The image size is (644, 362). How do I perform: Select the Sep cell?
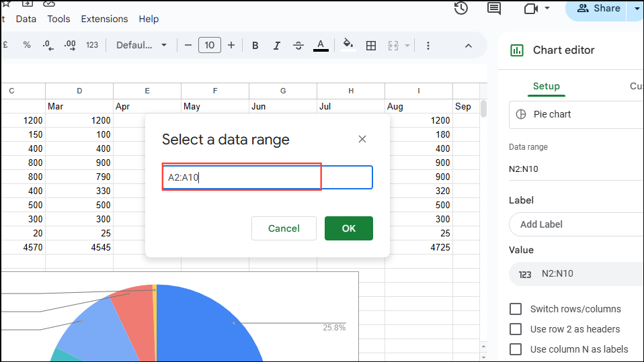click(466, 106)
